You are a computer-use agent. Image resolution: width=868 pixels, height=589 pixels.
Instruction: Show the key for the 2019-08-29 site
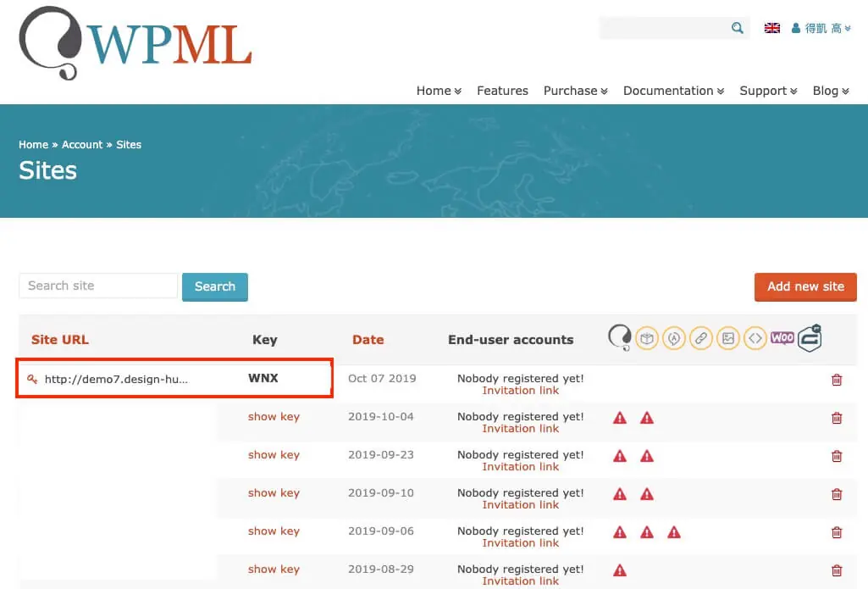tap(274, 569)
